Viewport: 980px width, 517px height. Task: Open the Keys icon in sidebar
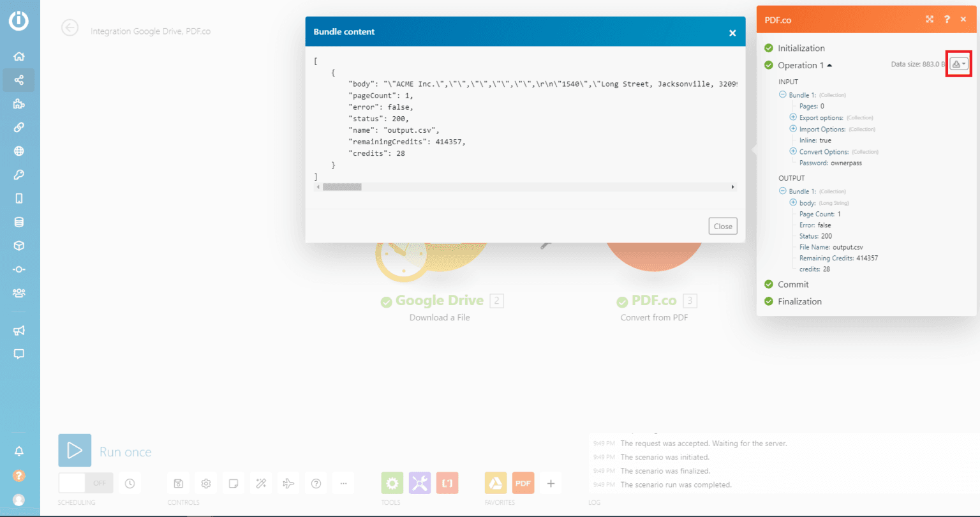[19, 175]
